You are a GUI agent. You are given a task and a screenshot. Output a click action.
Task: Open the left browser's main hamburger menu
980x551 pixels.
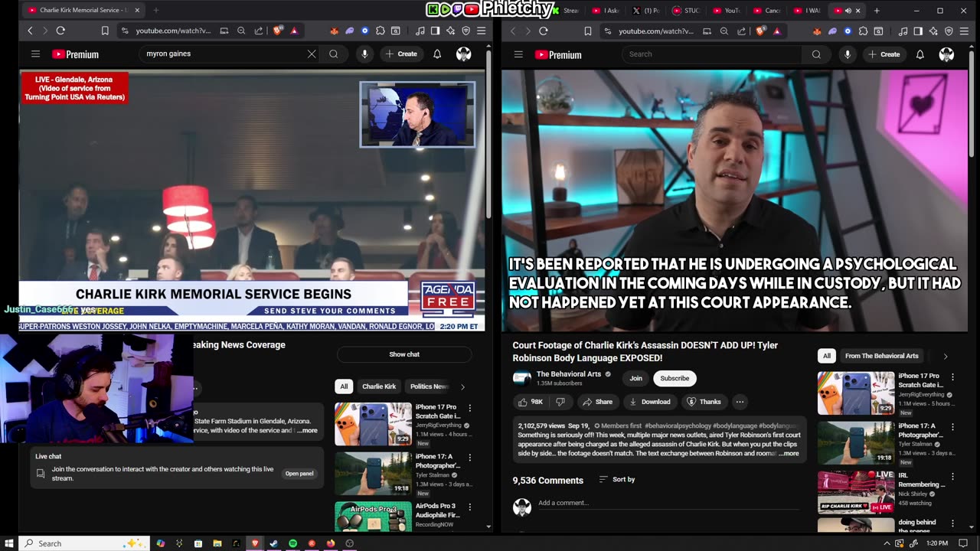pos(481,31)
